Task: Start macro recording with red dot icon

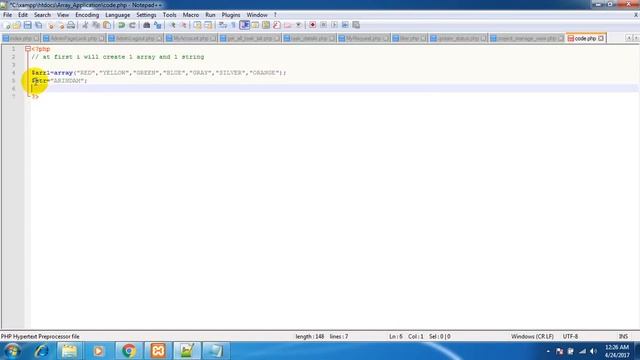Action: click(x=312, y=25)
